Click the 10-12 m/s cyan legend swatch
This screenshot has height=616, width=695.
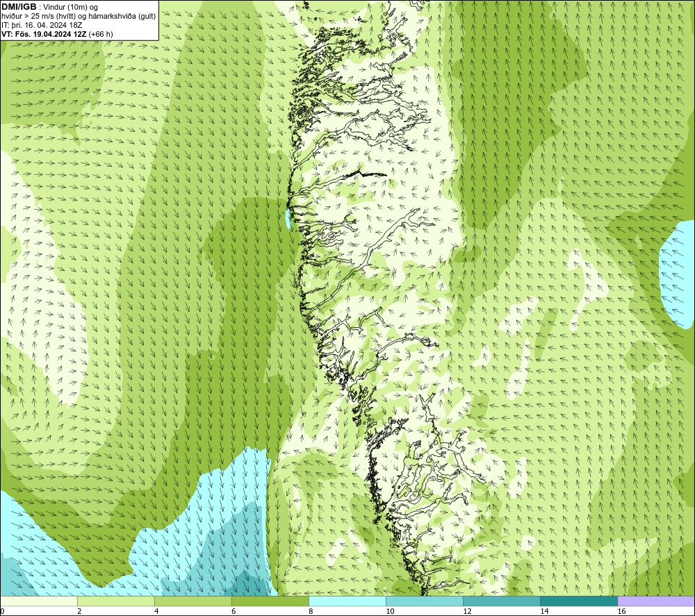pyautogui.click(x=425, y=601)
